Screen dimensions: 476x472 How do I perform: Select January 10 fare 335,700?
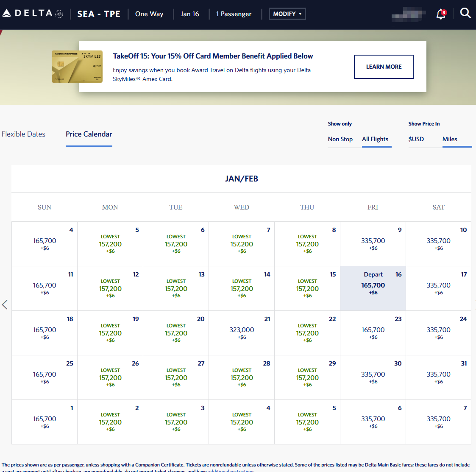(x=439, y=244)
